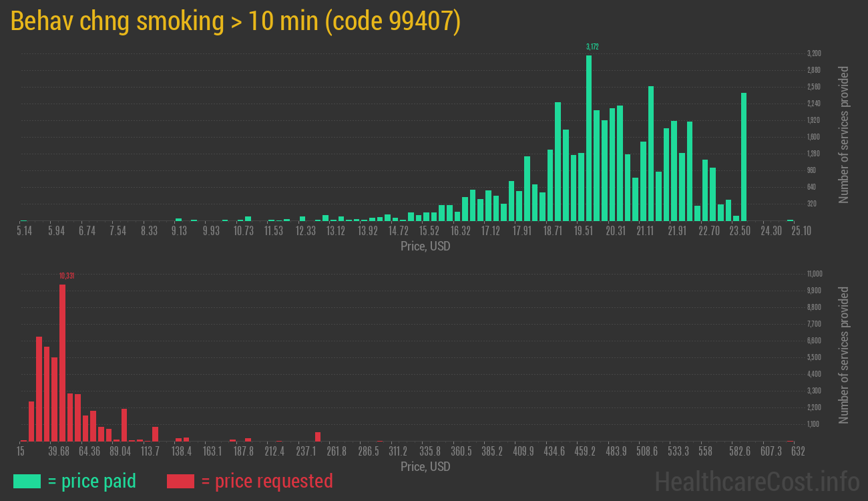868x501 pixels.
Task: Click the 19.51 tick on the green chart axis
Action: [x=584, y=231]
